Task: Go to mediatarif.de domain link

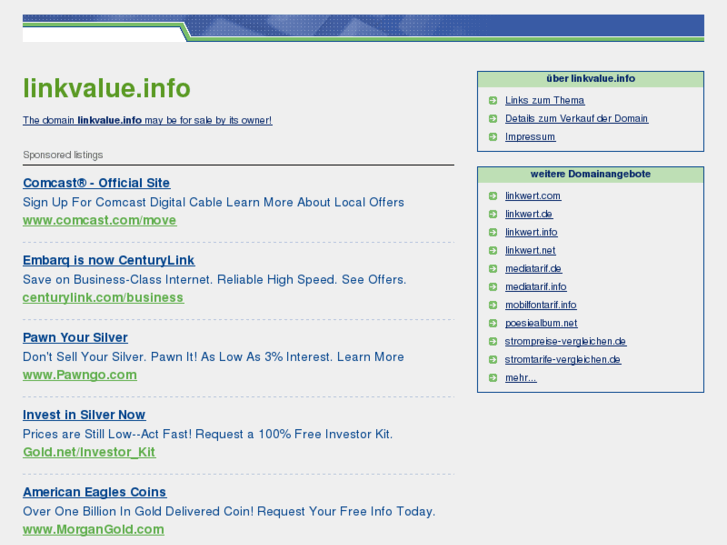Action: 533,269
